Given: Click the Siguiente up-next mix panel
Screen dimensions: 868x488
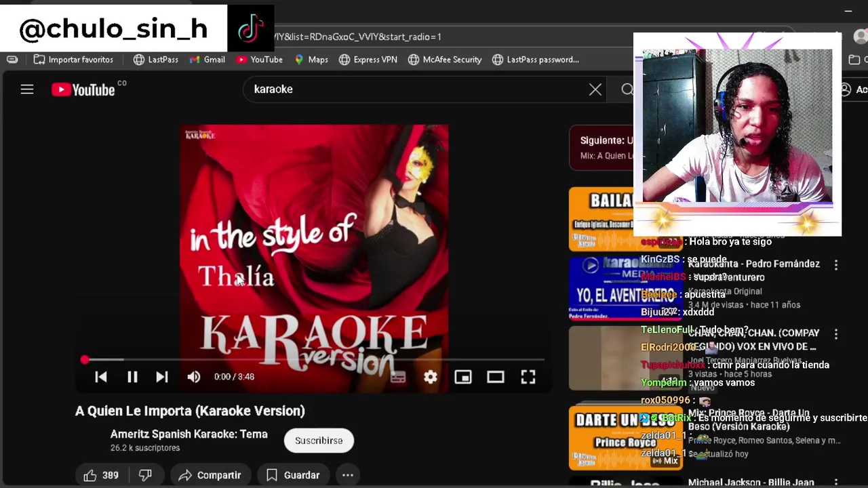Looking at the screenshot, I should tap(602, 147).
